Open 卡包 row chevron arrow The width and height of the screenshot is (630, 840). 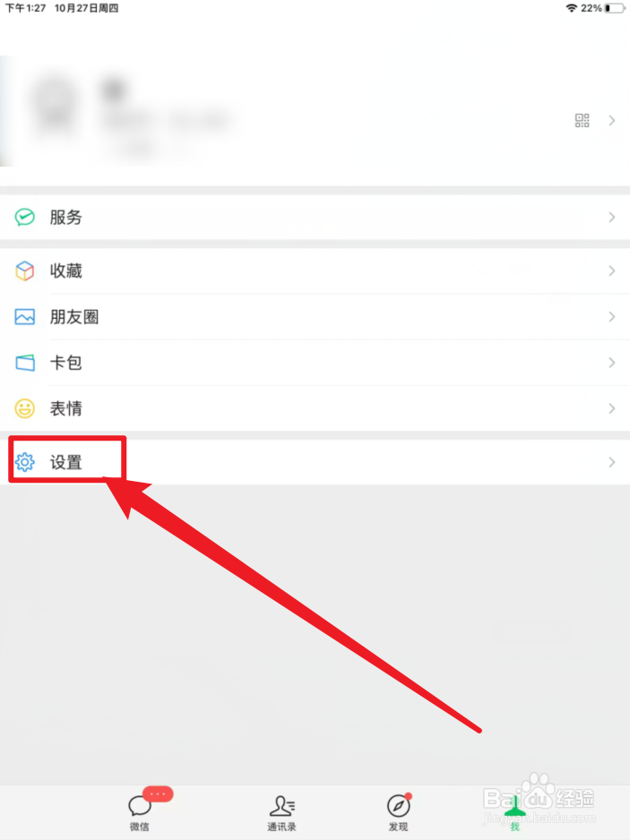point(612,363)
